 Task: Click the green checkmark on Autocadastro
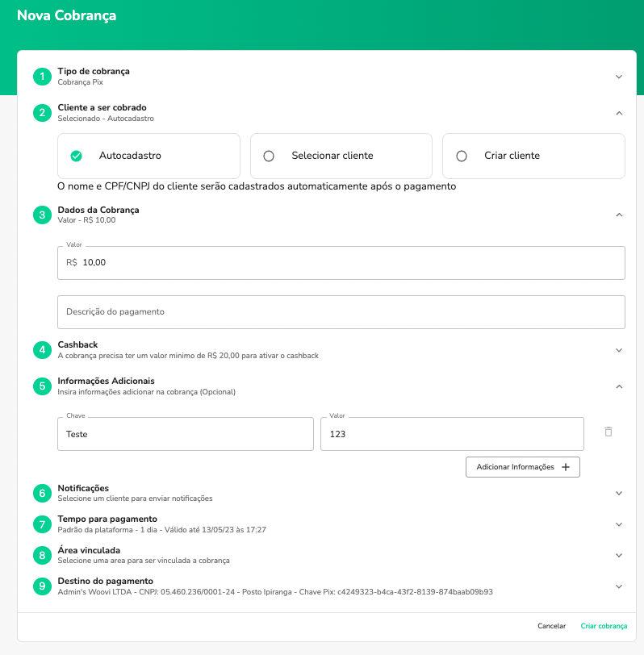pos(77,155)
